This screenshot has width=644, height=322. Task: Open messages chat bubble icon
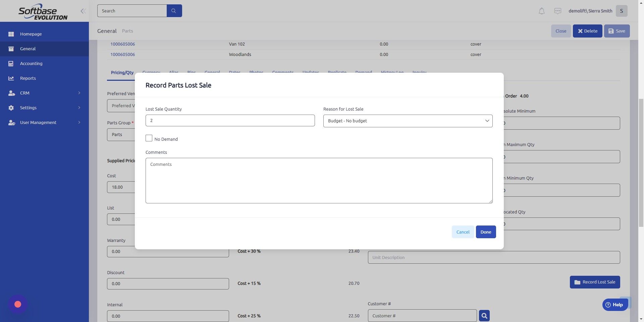pos(557,11)
